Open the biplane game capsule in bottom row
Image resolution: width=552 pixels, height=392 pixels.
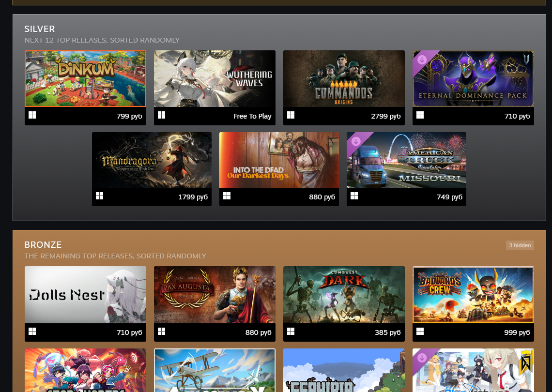pos(215,370)
